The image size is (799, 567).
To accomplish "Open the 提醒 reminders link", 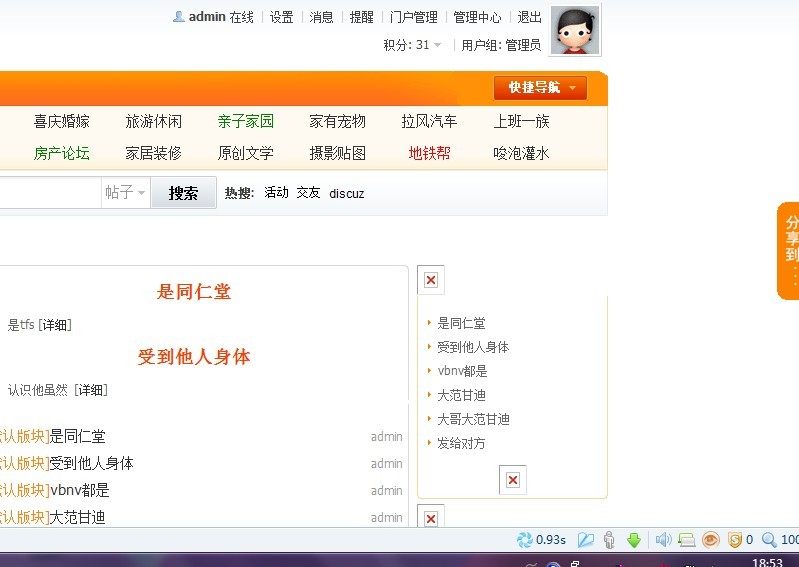I will [362, 17].
